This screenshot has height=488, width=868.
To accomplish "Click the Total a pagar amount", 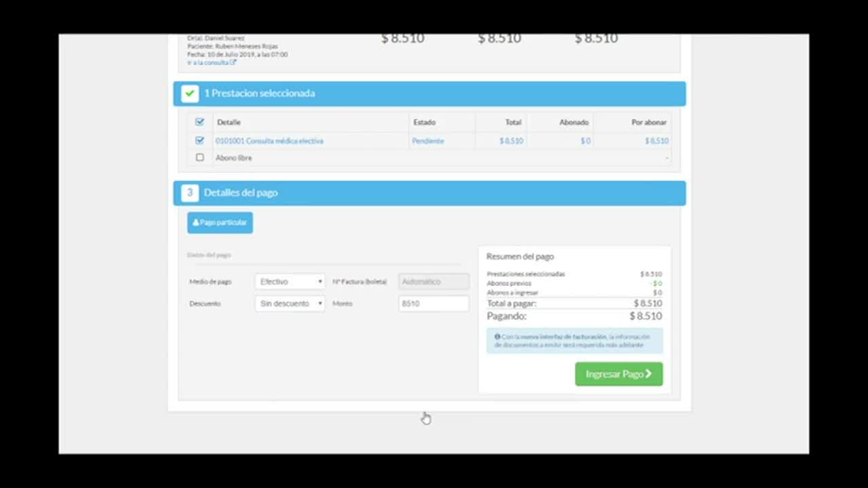I will tap(648, 304).
